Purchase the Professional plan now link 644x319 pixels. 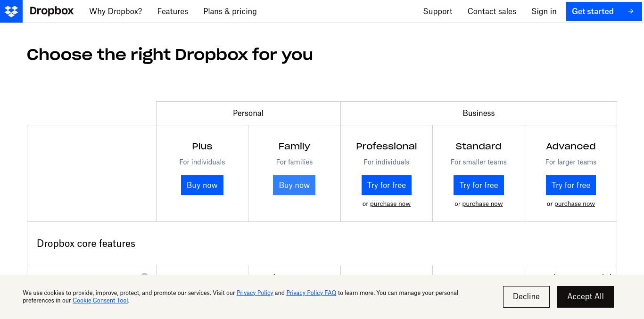[390, 204]
